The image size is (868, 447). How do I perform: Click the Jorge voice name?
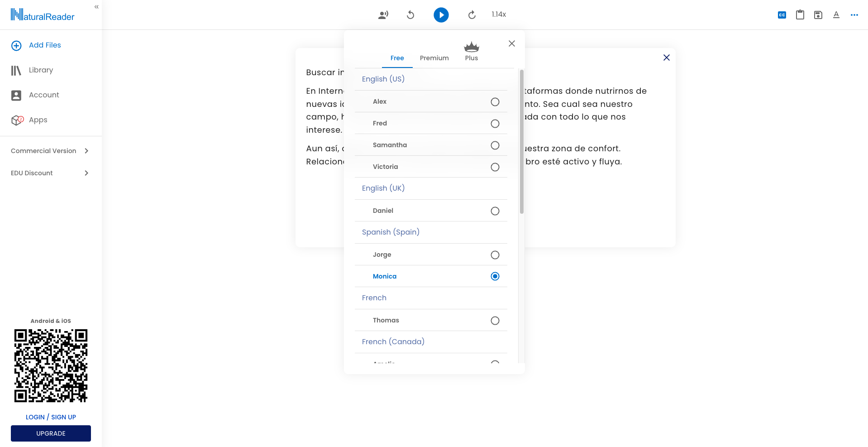(382, 255)
